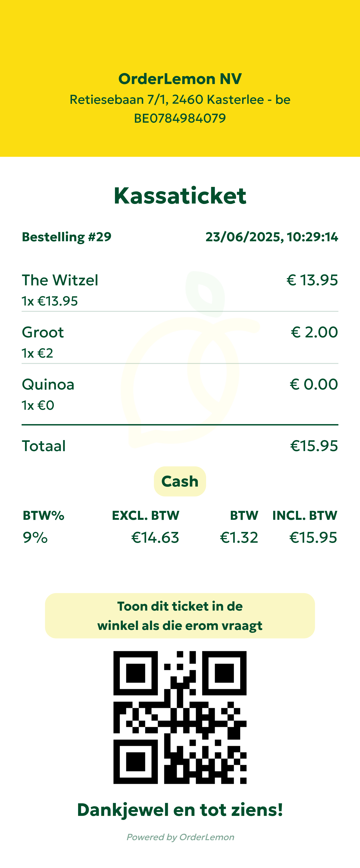
Task: Tap the 'Toon dit ticket' notice banner
Action: (180, 616)
